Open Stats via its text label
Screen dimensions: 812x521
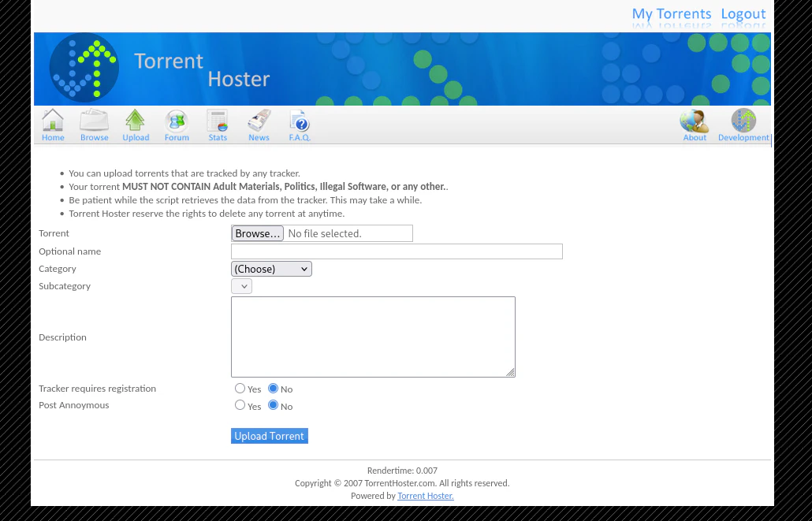coord(218,137)
